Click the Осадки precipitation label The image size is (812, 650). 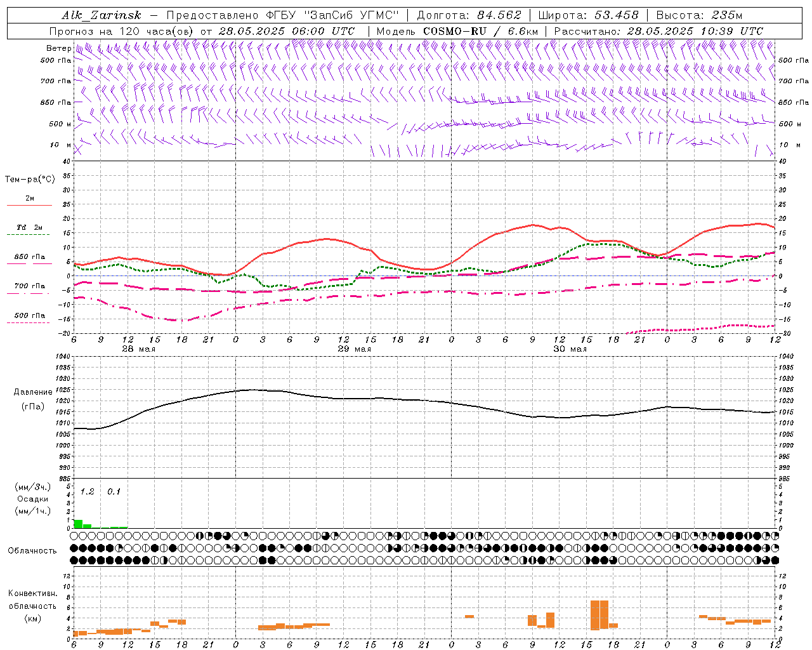point(33,499)
